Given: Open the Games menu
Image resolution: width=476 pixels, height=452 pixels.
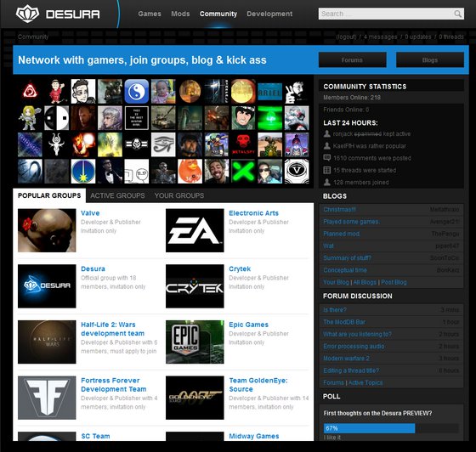Looking at the screenshot, I should 150,14.
